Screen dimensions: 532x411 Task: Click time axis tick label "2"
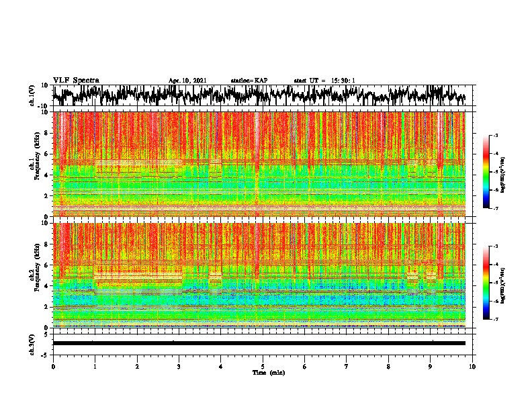(x=137, y=367)
